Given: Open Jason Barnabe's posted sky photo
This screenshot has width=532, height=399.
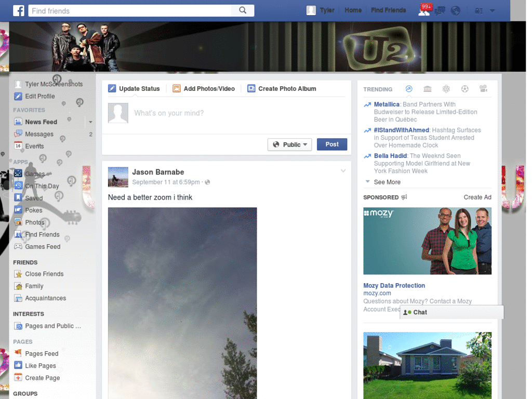Looking at the screenshot, I should coord(182,303).
